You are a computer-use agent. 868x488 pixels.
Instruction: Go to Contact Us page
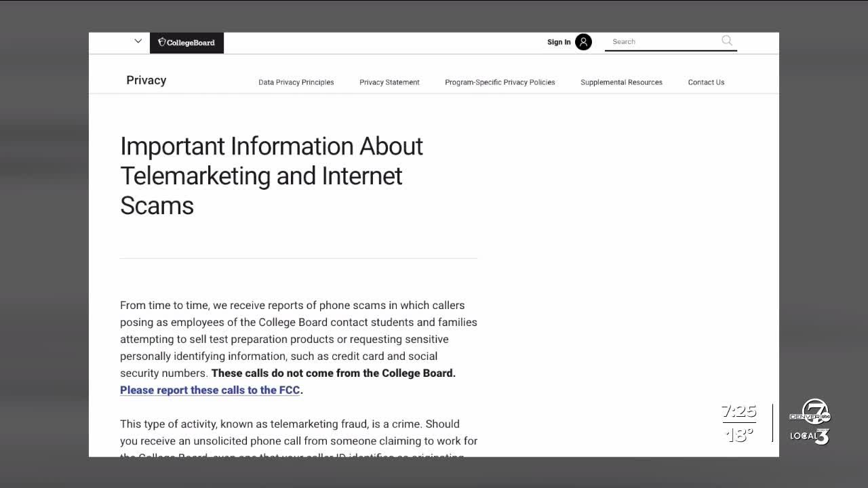(706, 82)
